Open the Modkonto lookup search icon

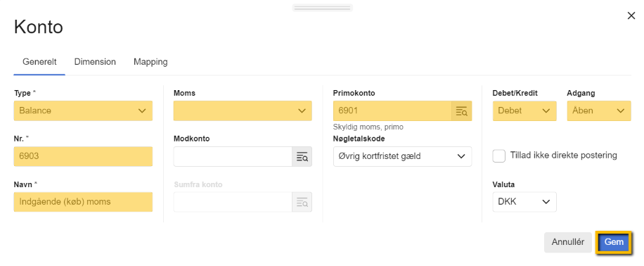(x=302, y=157)
